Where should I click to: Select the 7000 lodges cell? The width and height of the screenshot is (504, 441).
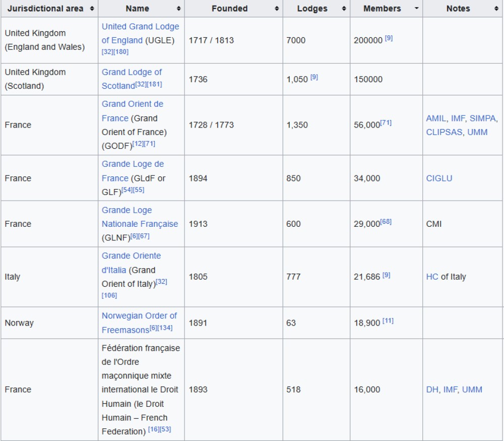point(317,40)
